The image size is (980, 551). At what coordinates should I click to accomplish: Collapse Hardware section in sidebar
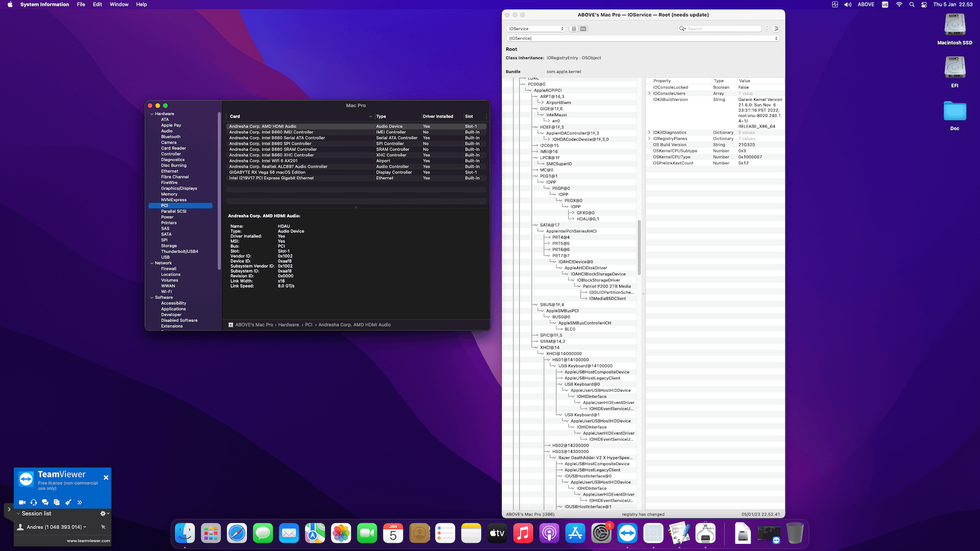(x=152, y=114)
